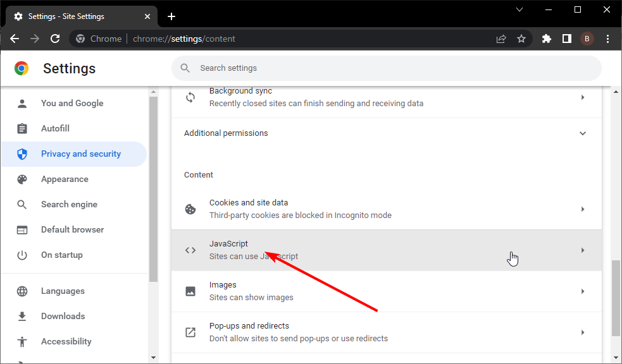This screenshot has height=364, width=622.
Task: Click arrow on Cookies and site data row
Action: point(583,209)
